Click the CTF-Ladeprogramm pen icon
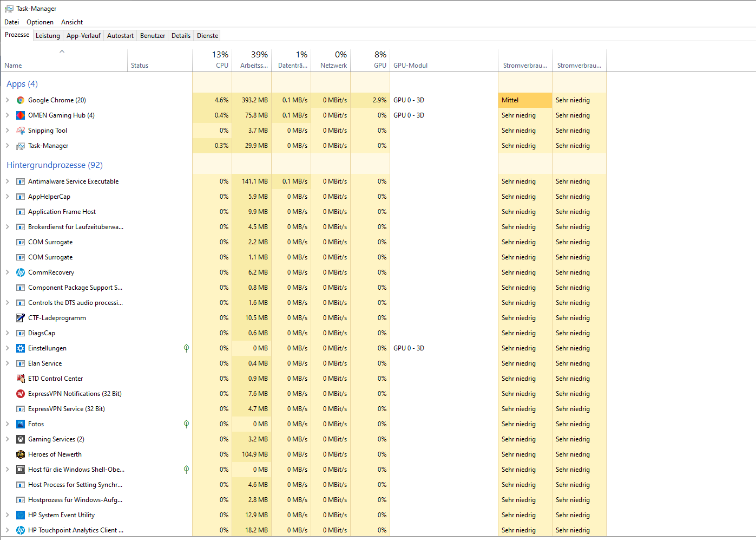 coord(21,318)
